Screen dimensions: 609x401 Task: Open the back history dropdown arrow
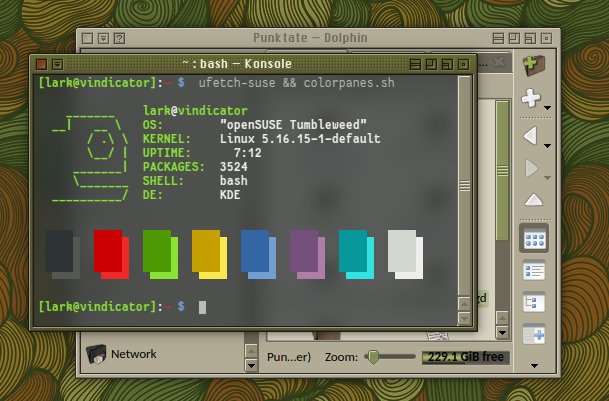(548, 146)
